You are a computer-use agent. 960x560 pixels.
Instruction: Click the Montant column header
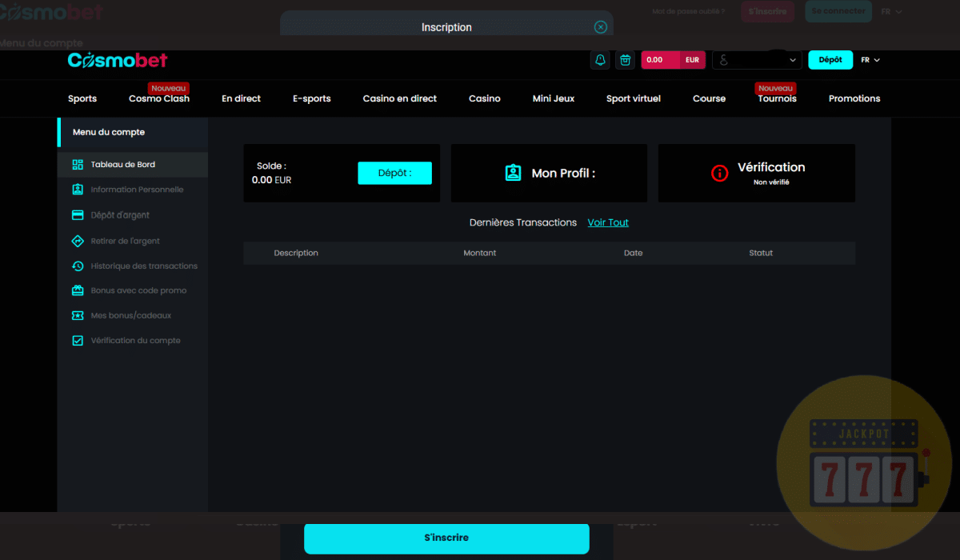click(x=480, y=253)
